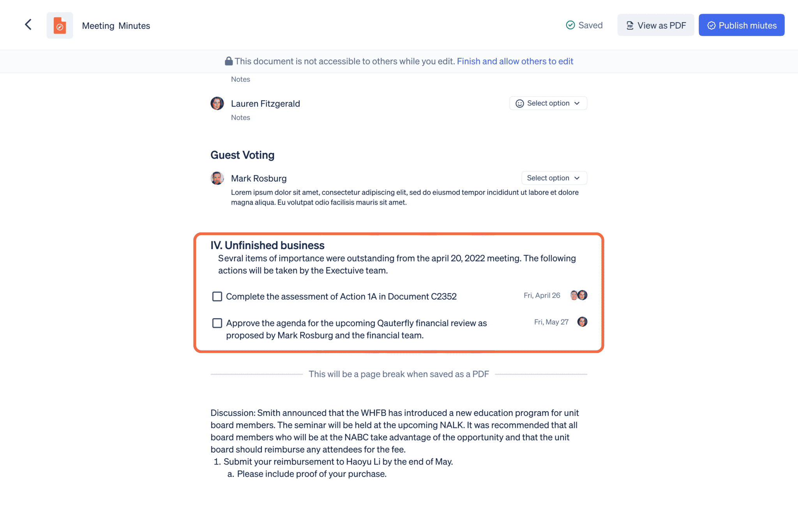Select the Guest Voting section heading
Screen dimensions: 798x532
coord(242,155)
